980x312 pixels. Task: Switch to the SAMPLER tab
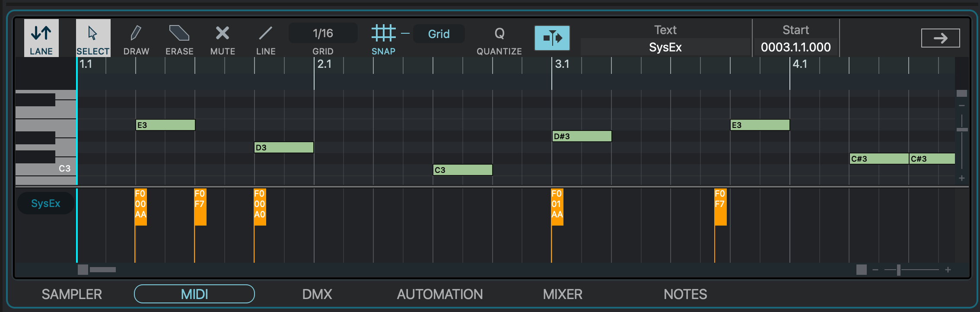pyautogui.click(x=72, y=294)
